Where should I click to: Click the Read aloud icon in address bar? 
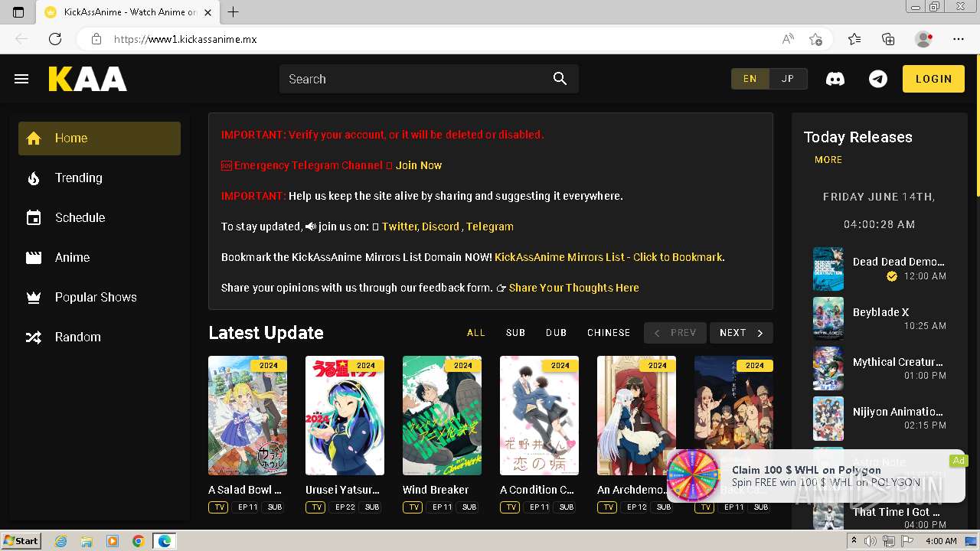[x=788, y=39]
